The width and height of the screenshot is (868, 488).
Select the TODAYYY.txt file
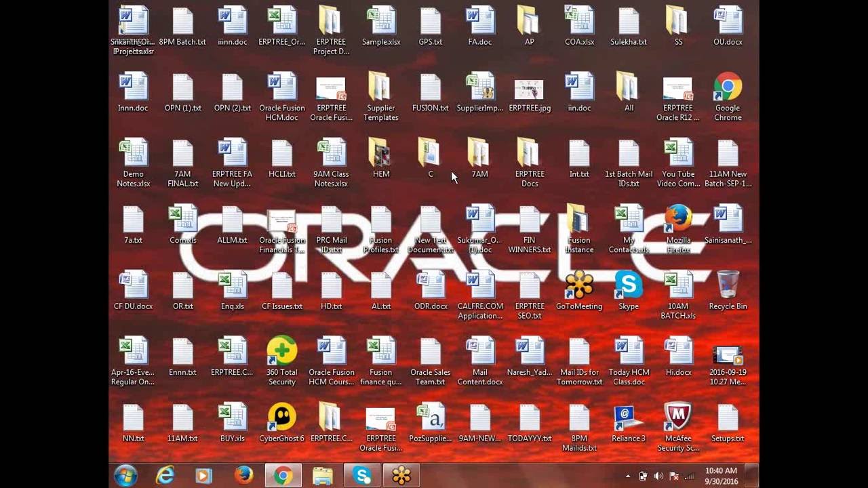click(x=530, y=424)
